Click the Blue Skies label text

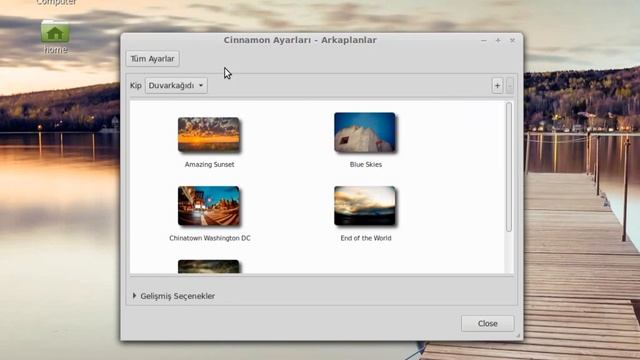pos(366,164)
